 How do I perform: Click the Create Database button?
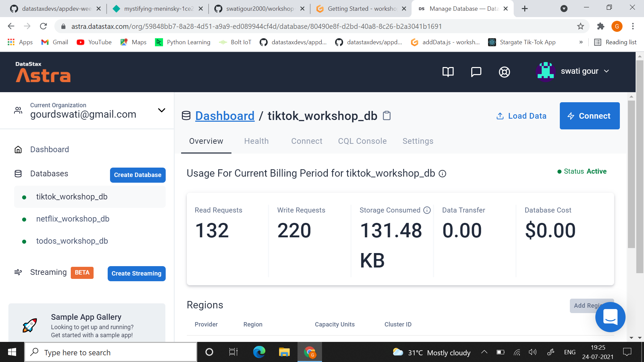tap(138, 175)
